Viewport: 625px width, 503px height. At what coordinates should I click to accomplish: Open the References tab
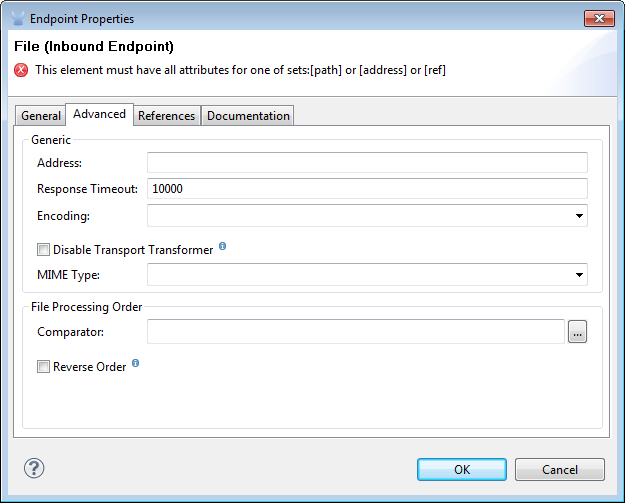pos(166,116)
